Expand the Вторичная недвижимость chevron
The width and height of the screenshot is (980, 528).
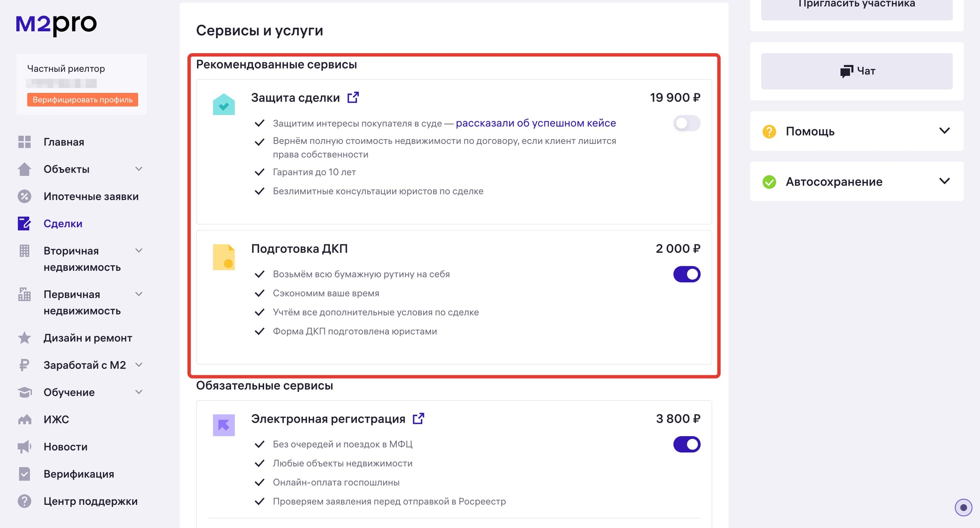click(x=139, y=250)
